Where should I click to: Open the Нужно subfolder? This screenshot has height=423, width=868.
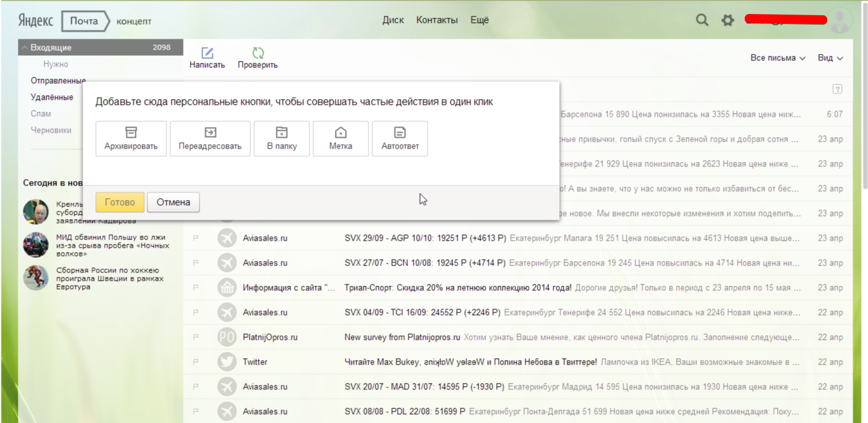coord(55,64)
